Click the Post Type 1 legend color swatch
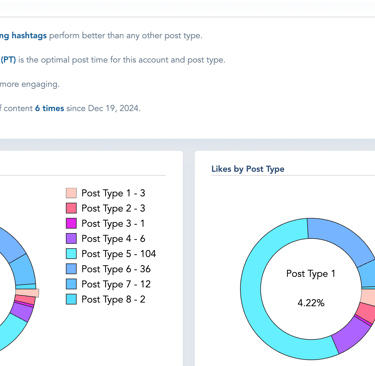375x366 pixels. click(71, 193)
